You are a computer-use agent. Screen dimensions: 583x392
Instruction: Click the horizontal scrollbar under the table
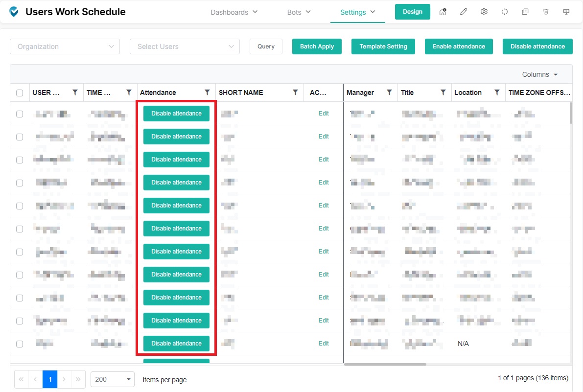pos(385,364)
